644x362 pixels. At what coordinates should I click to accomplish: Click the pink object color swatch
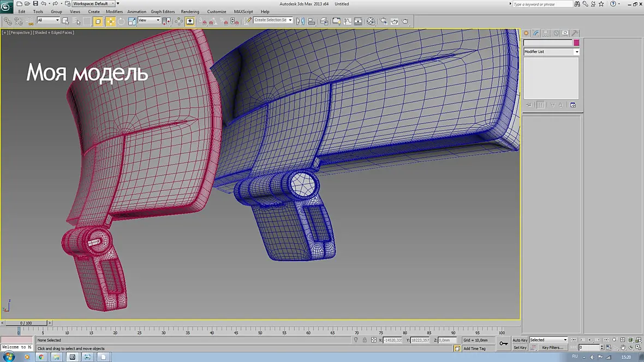point(577,43)
